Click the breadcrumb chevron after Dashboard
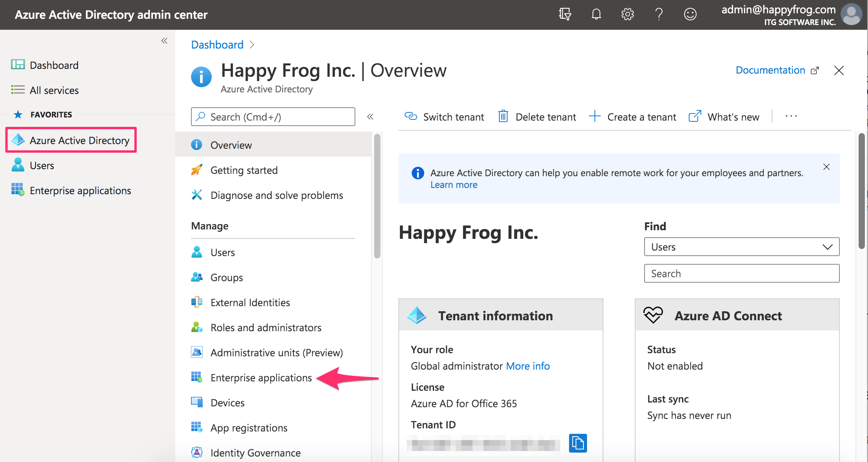The width and height of the screenshot is (868, 462). [252, 45]
